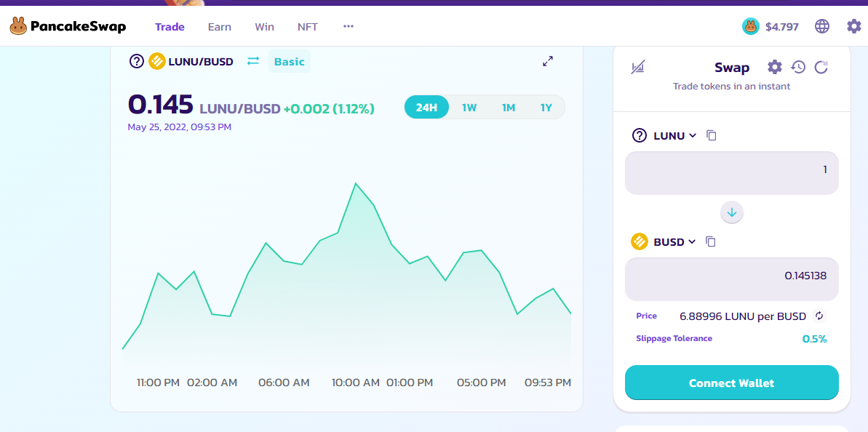
Task: Click the 0.145 price value
Action: pyautogui.click(x=161, y=104)
